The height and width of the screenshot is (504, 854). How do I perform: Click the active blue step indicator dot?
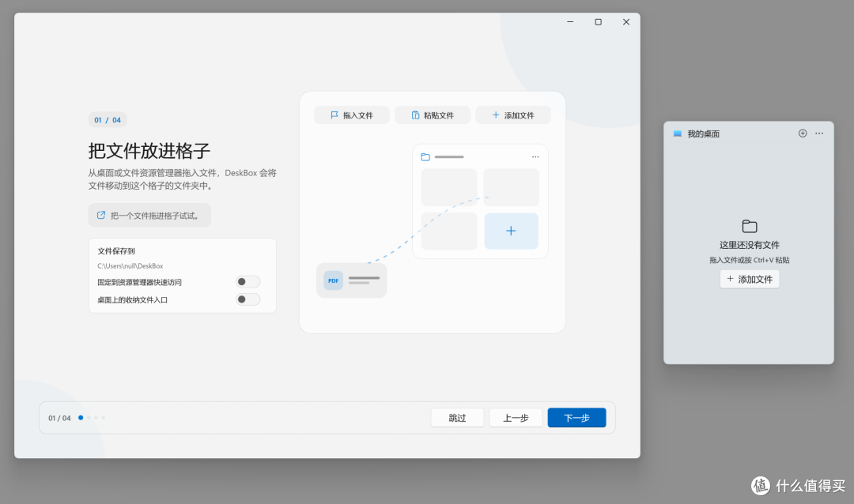[81, 417]
